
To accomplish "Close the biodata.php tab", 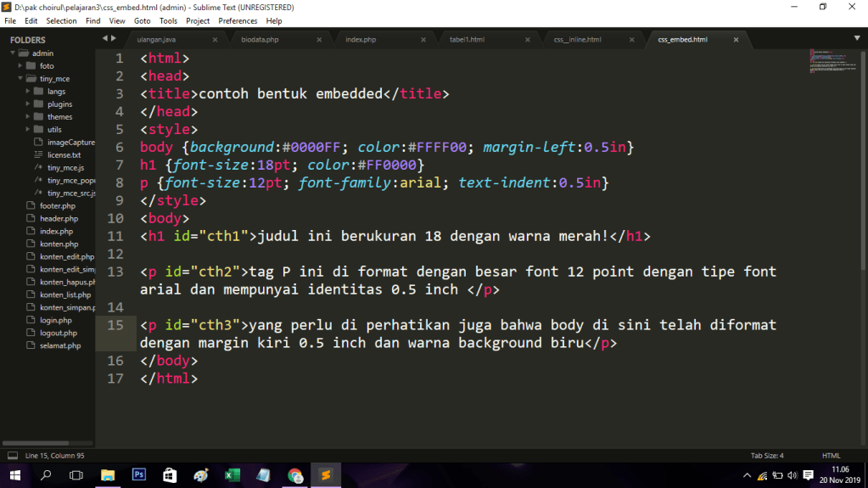I will tap(319, 40).
